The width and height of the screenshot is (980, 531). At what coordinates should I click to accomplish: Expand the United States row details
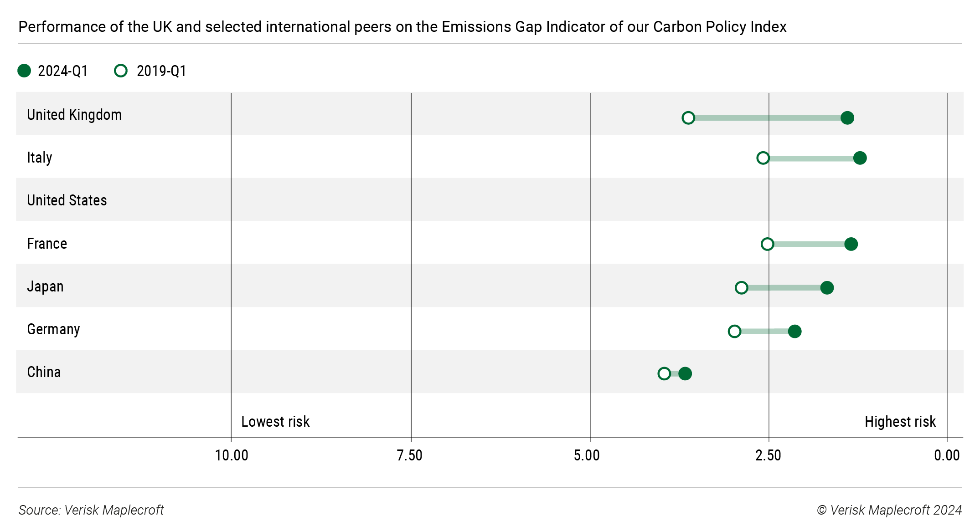67,200
